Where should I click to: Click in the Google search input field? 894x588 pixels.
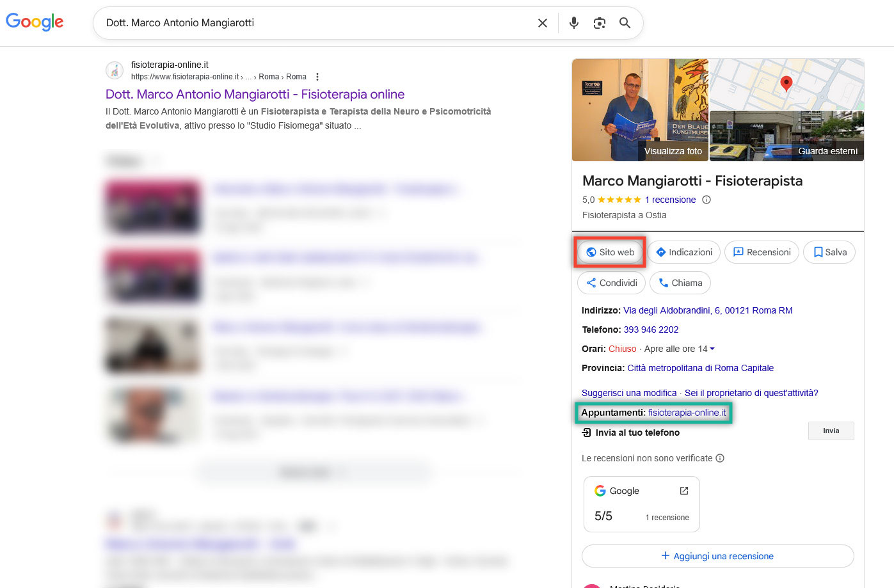tap(314, 23)
